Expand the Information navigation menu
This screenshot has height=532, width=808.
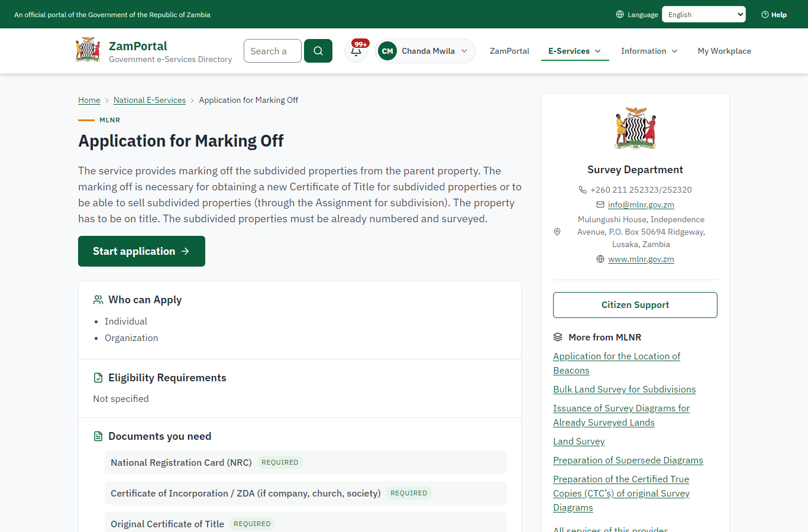649,51
